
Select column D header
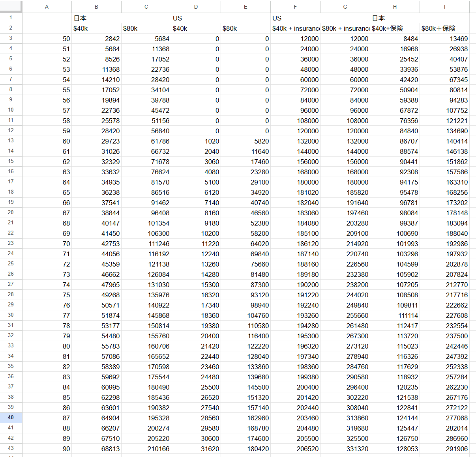point(196,7)
